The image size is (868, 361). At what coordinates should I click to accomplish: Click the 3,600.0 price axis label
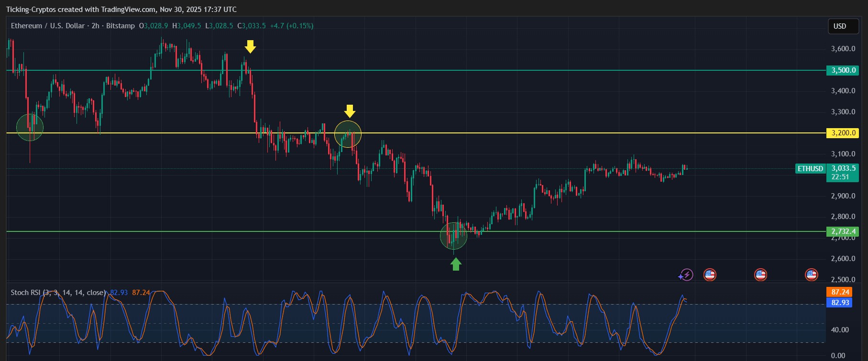[843, 49]
